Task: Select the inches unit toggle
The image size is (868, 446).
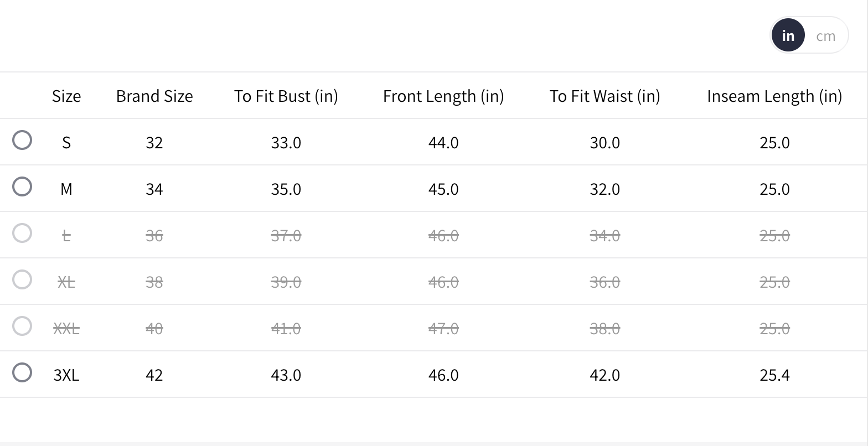Action: (788, 36)
